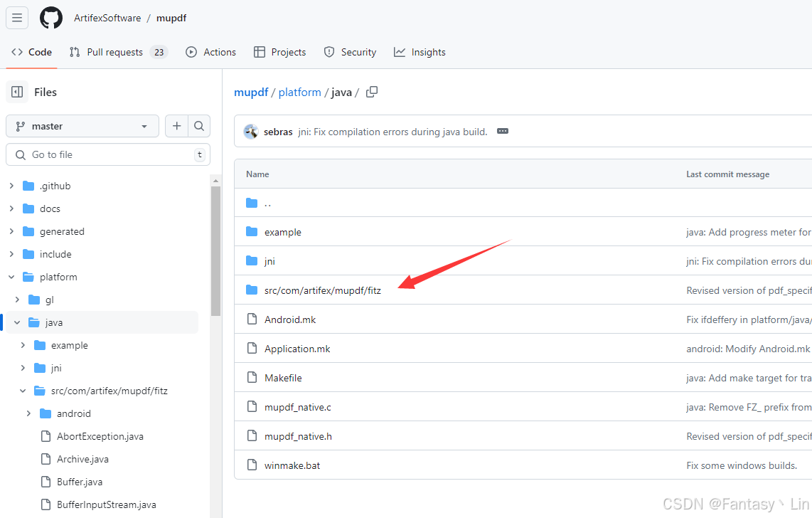
Task: Click the Application.mk file icon
Action: click(252, 348)
